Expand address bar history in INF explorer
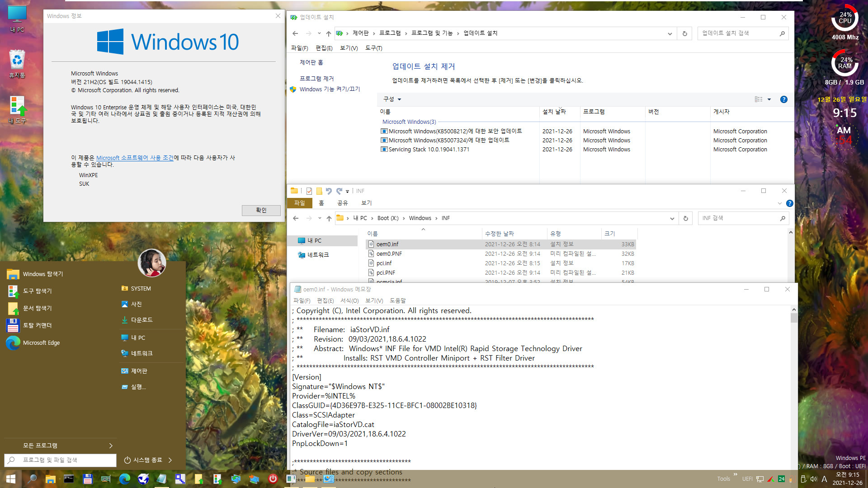 pos(672,218)
